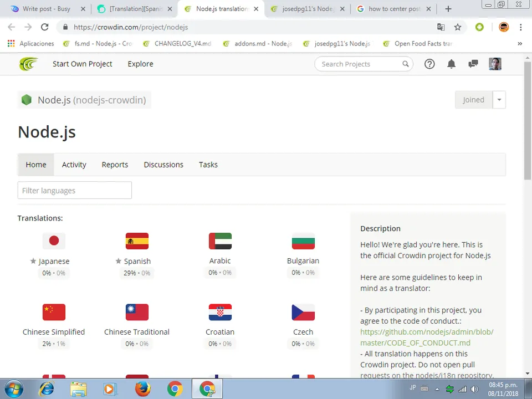Image resolution: width=532 pixels, height=399 pixels.
Task: Switch to the Reports tab
Action: pos(115,165)
